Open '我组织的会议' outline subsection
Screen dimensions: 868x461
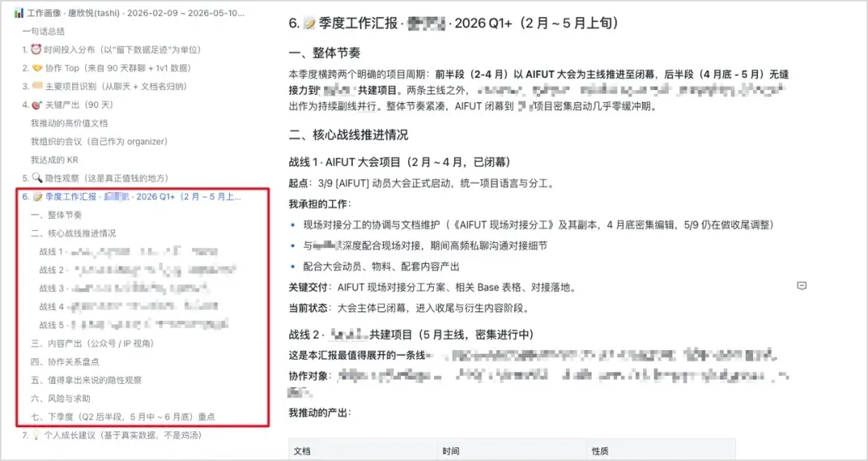pos(99,142)
